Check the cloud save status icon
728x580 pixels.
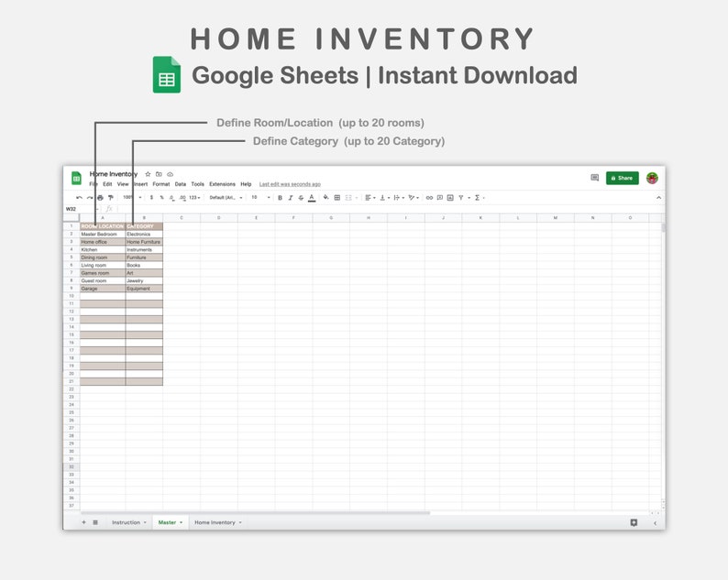170,174
